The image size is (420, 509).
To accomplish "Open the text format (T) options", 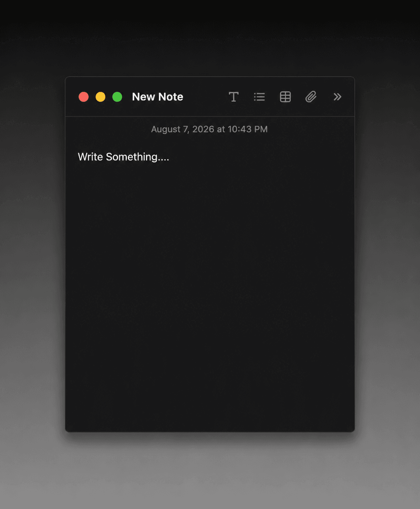I will pyautogui.click(x=233, y=97).
